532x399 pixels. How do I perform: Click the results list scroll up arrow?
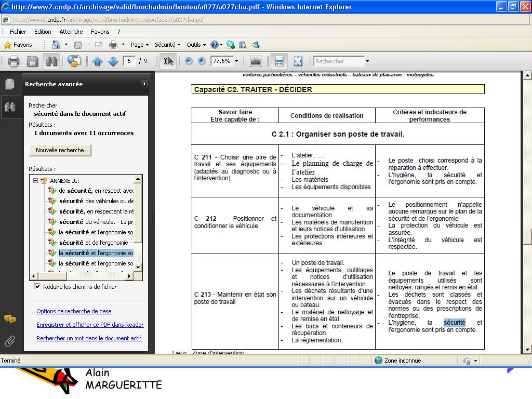[x=138, y=179]
